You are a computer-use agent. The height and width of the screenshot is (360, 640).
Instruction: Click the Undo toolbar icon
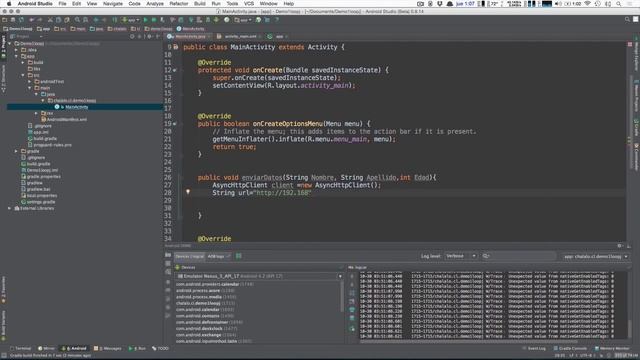coord(32,20)
